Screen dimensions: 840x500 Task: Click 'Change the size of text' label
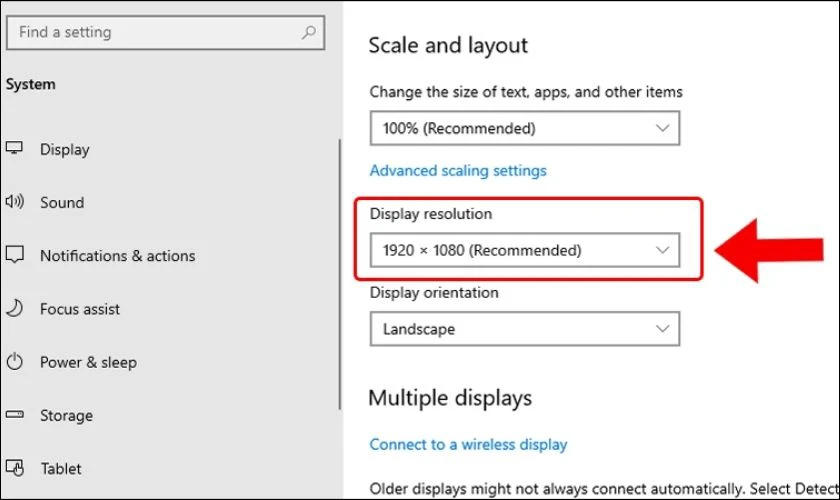pos(526,92)
